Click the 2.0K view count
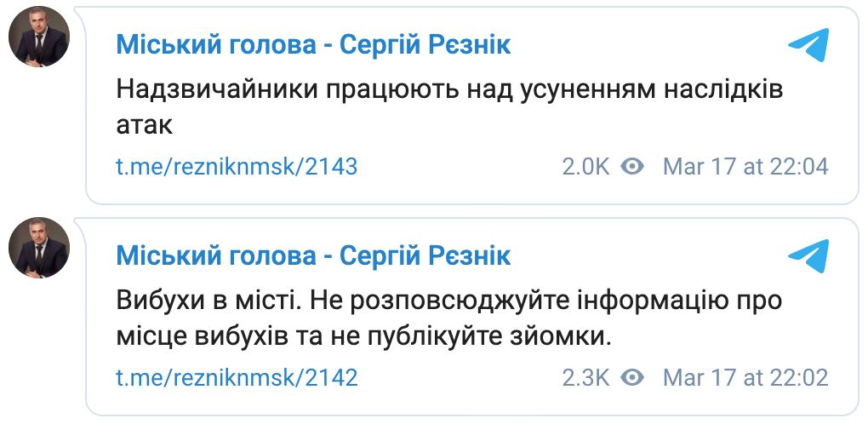868x424 pixels. point(585,167)
